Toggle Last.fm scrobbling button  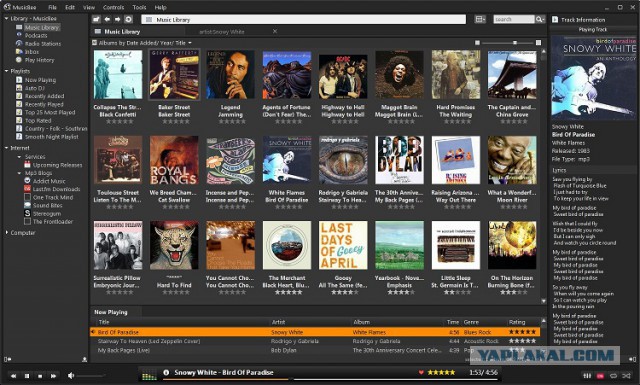600,376
